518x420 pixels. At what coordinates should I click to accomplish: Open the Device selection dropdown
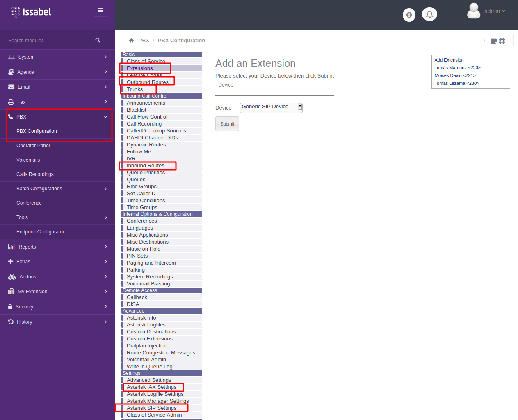pos(271,107)
